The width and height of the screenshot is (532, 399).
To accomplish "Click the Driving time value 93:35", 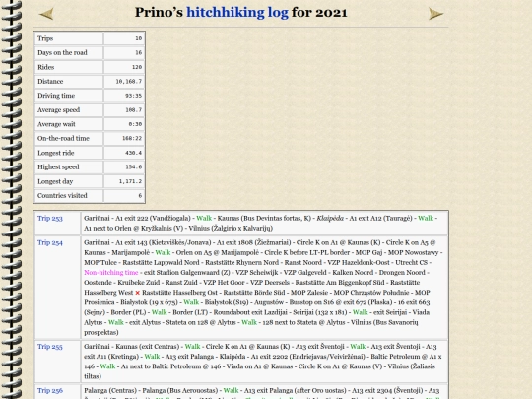I will click(133, 96).
